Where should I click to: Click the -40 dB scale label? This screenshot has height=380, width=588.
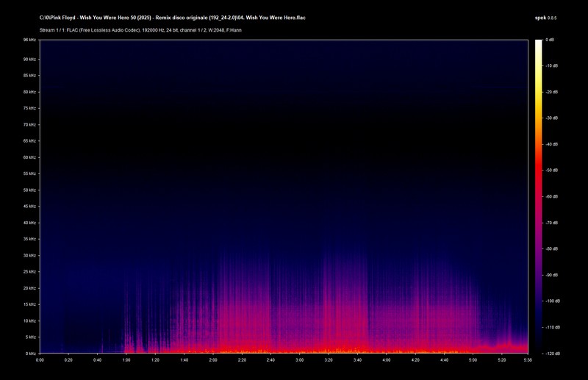[x=551, y=144]
